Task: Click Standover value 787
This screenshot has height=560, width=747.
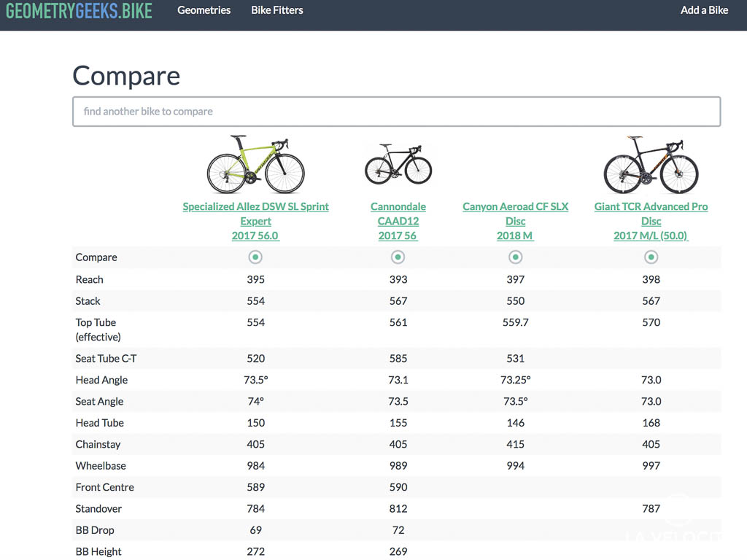Action: point(651,508)
